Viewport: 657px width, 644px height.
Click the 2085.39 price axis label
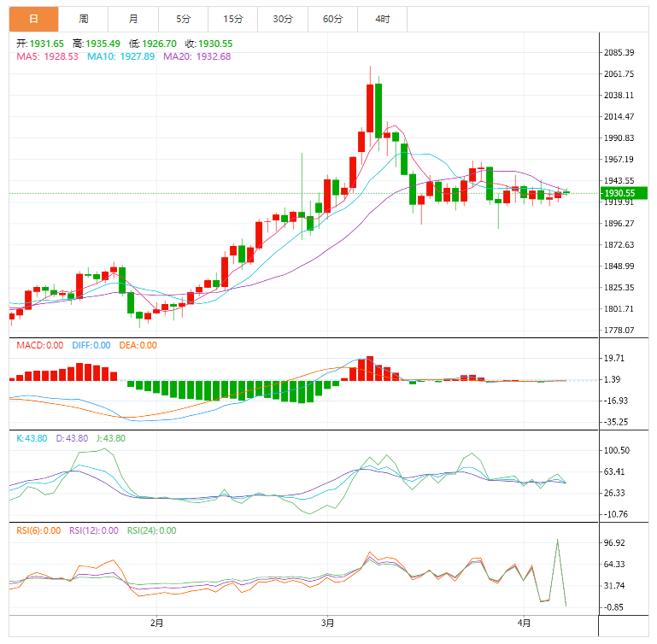(x=619, y=52)
